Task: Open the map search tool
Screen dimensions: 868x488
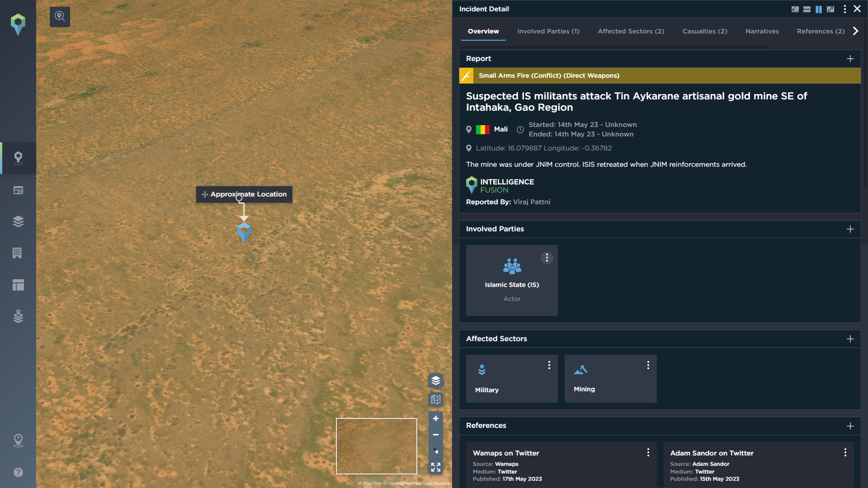Action: (60, 17)
